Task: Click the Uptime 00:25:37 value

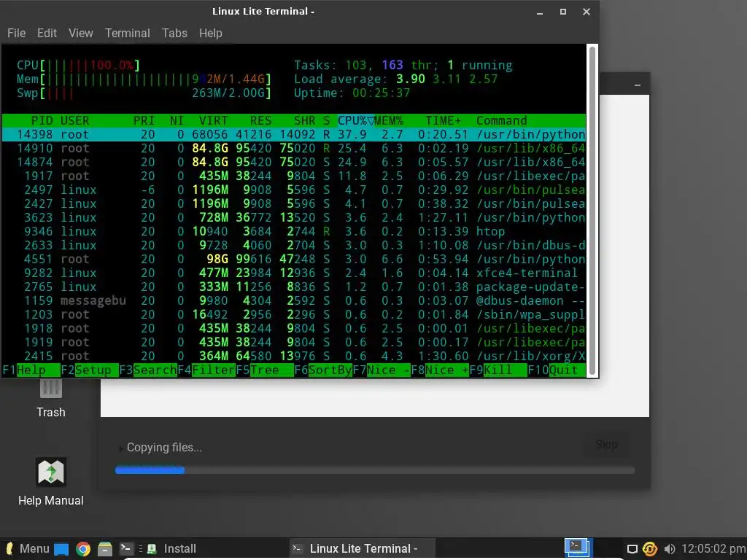Action: [381, 93]
